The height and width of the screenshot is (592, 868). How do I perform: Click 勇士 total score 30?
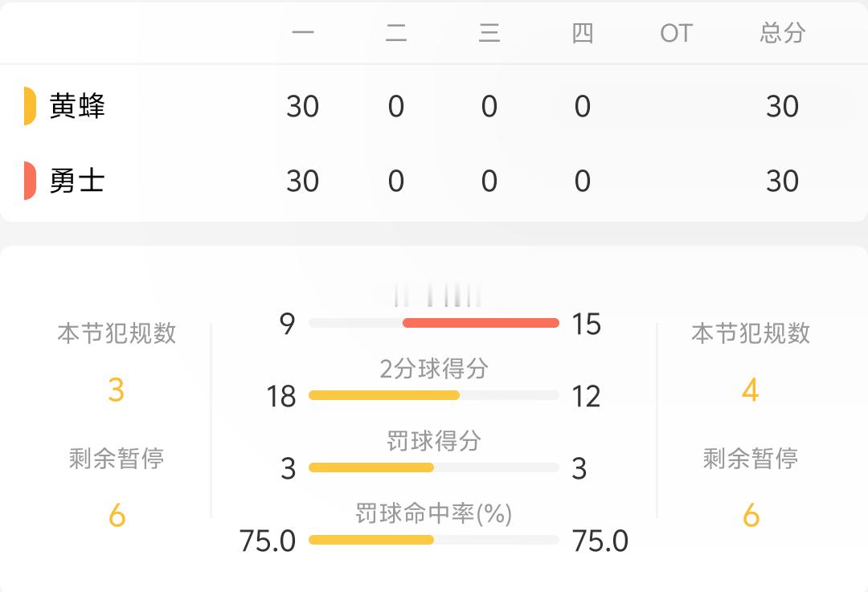(782, 181)
